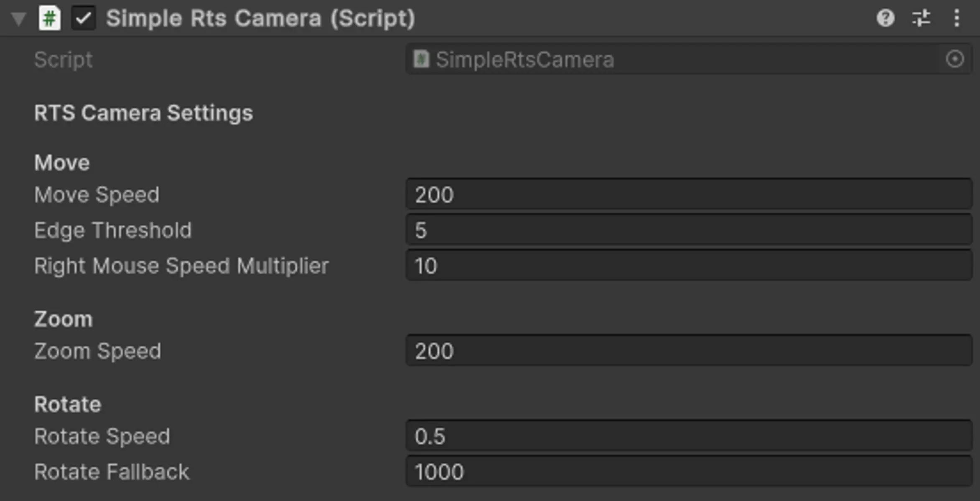Click the Rotate Fallback value field
Image resolution: width=980 pixels, height=501 pixels.
point(689,472)
